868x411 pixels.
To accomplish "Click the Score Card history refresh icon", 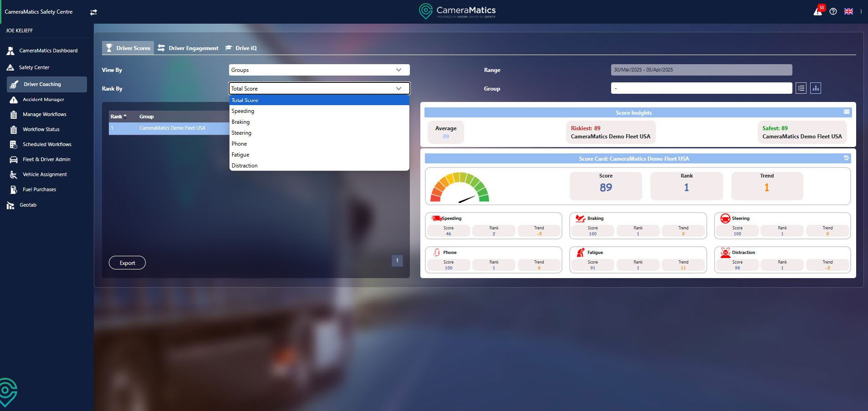I will (846, 158).
